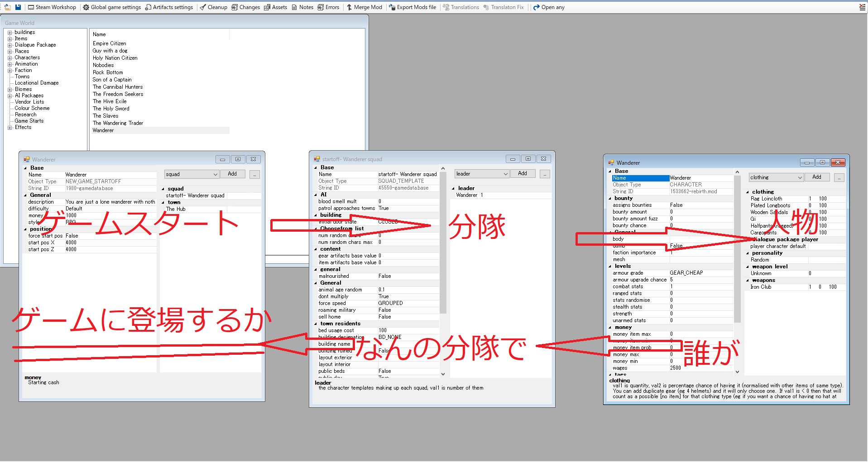868x462 pixels.
Task: Select Vendor Lists in the tree
Action: click(29, 102)
